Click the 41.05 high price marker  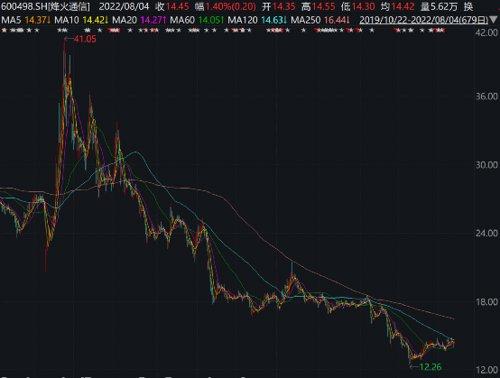pos(85,39)
